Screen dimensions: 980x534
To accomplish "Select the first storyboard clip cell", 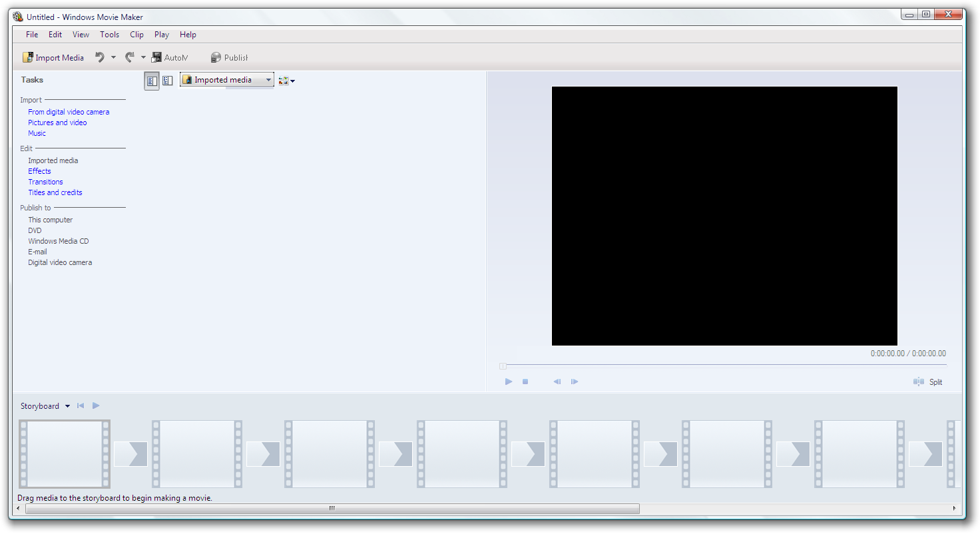I will pyautogui.click(x=65, y=454).
